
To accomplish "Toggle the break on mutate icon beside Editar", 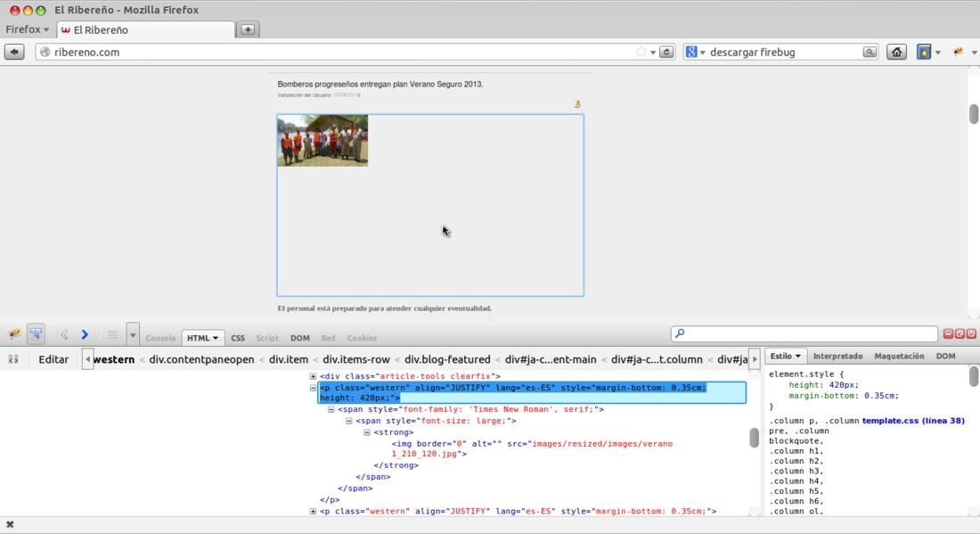I will click(13, 359).
